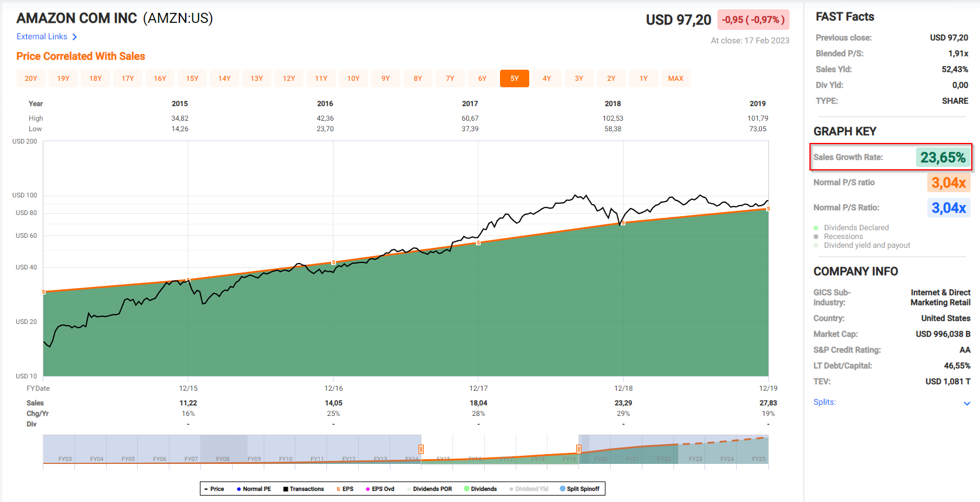Toggle Normal PE legend marker
The height and width of the screenshot is (502, 980).
tap(254, 489)
